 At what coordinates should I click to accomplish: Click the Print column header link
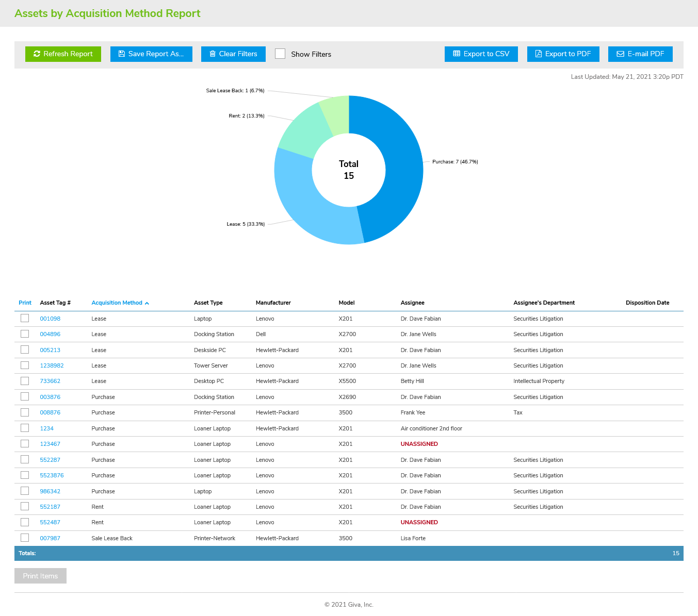click(25, 303)
